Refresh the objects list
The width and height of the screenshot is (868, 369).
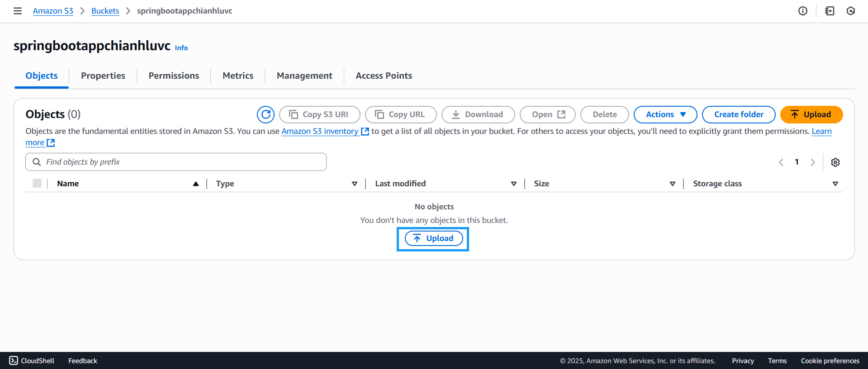pyautogui.click(x=266, y=114)
